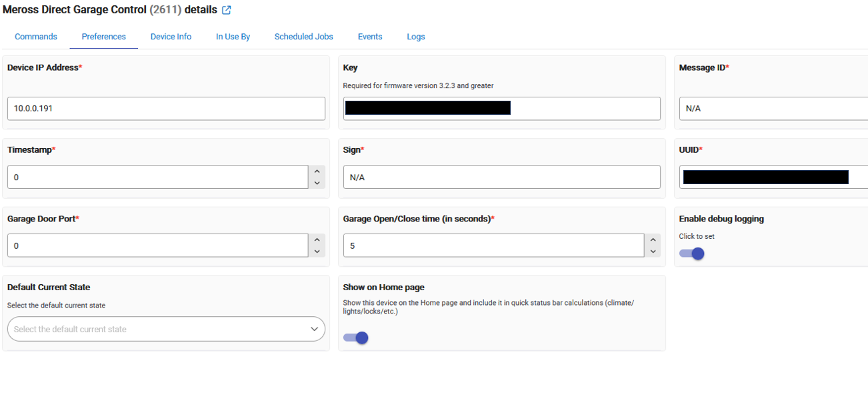The width and height of the screenshot is (868, 419).
Task: Decrease the Timestamp value with down arrow
Action: [317, 183]
